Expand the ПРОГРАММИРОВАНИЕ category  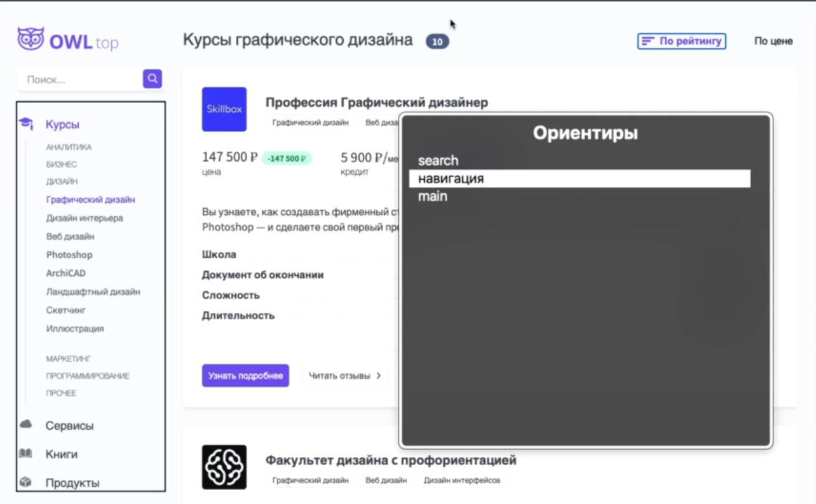point(88,376)
